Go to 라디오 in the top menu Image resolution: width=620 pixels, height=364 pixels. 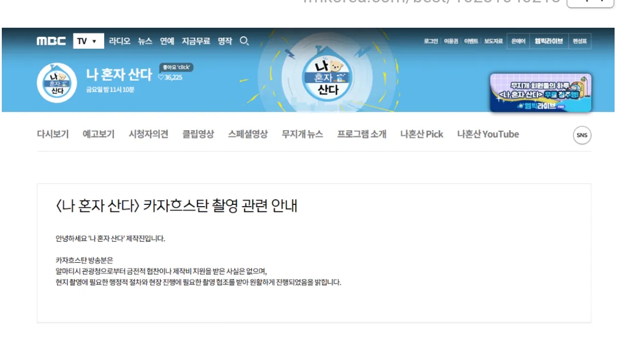tap(119, 41)
